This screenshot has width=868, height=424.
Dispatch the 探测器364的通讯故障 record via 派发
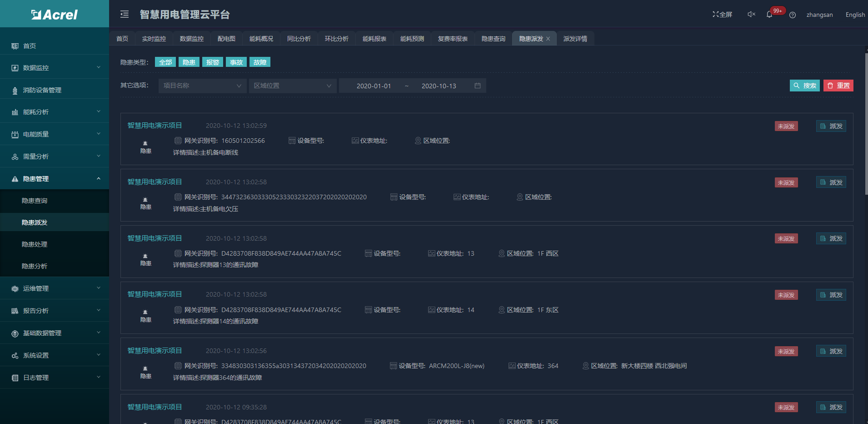click(x=831, y=351)
